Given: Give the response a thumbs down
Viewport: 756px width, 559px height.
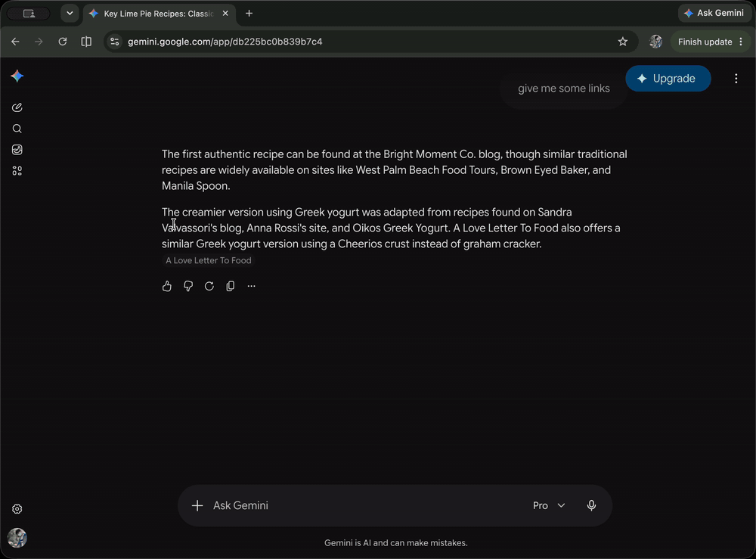Looking at the screenshot, I should [188, 286].
